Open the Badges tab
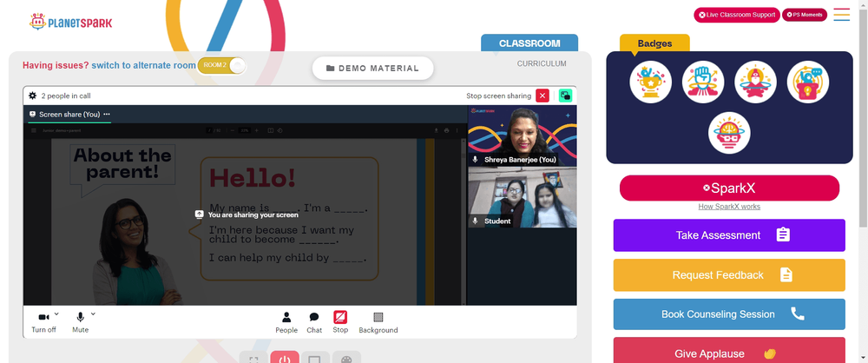This screenshot has width=868, height=363. pyautogui.click(x=654, y=43)
